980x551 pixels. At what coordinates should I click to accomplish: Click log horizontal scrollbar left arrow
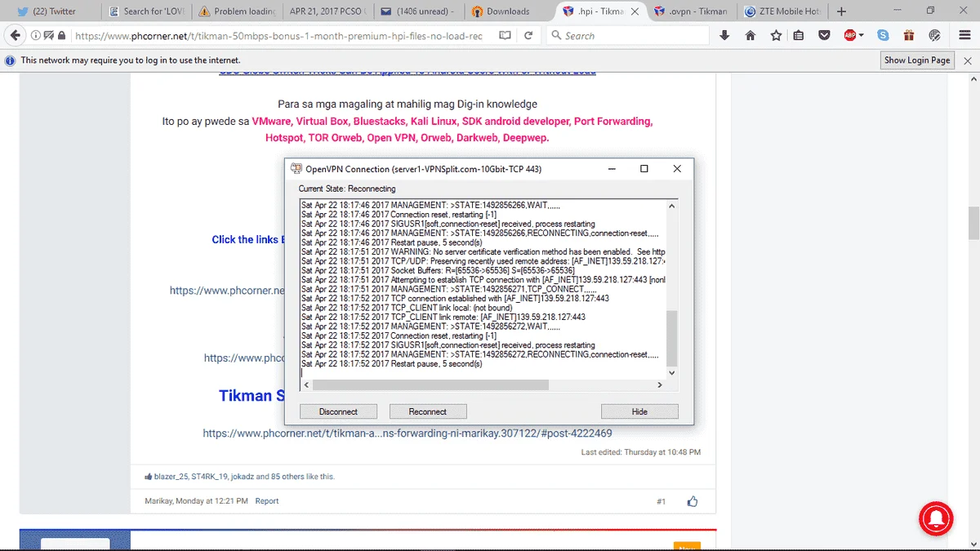[305, 384]
